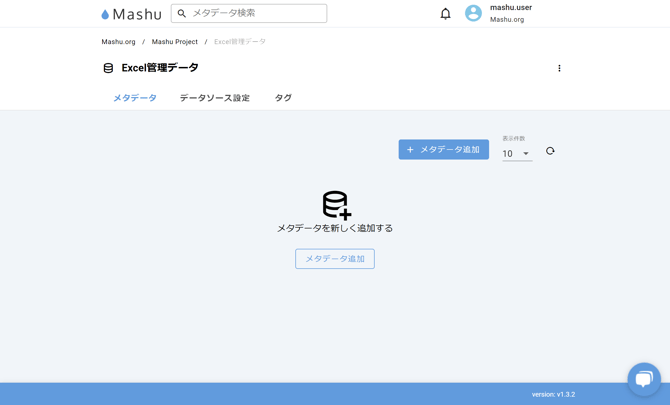Expand the 表示件数 page size dropdown
670x405 pixels.
[x=515, y=154]
